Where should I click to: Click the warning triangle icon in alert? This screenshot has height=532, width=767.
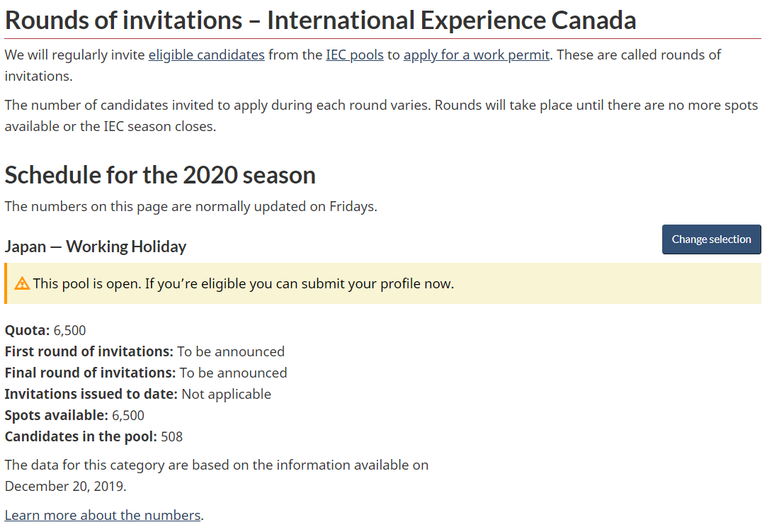(22, 284)
